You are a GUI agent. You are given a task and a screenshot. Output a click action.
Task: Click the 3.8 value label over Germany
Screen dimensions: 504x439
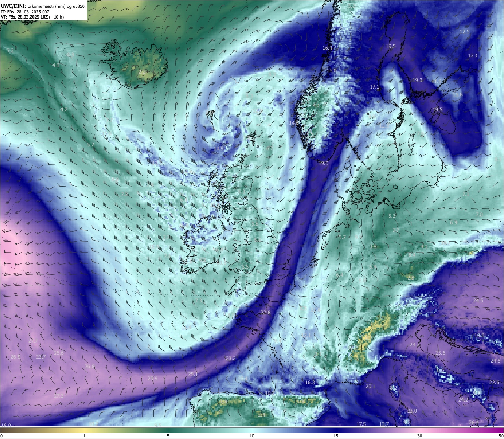[373, 247]
